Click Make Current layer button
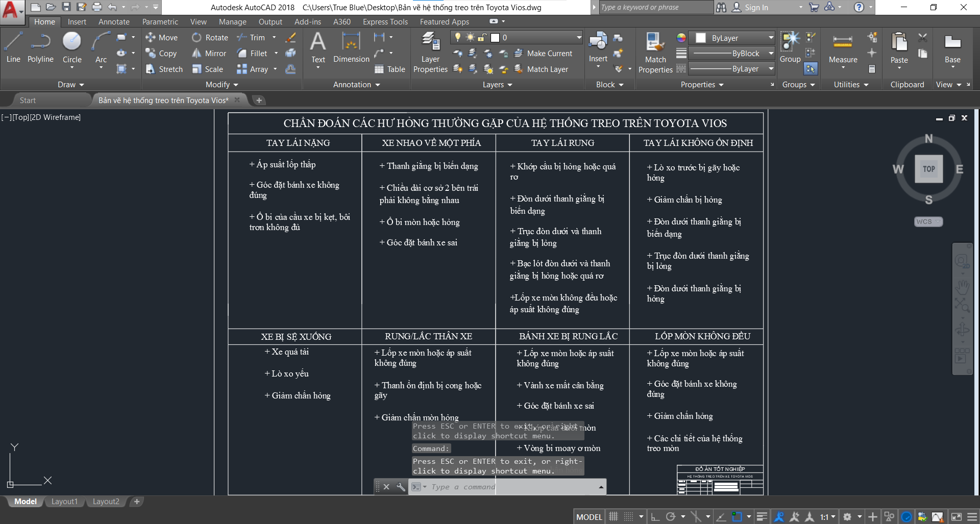The image size is (980, 524). 543,53
